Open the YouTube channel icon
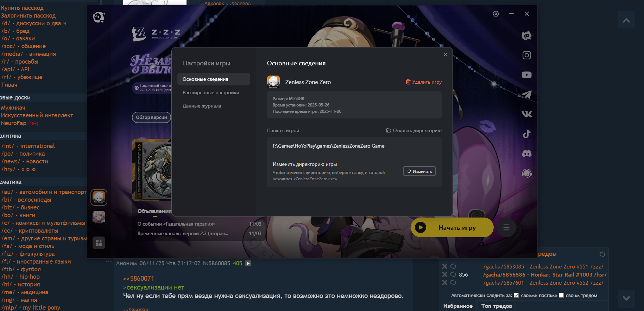Viewport: 644px width, 311px height. pos(527,75)
